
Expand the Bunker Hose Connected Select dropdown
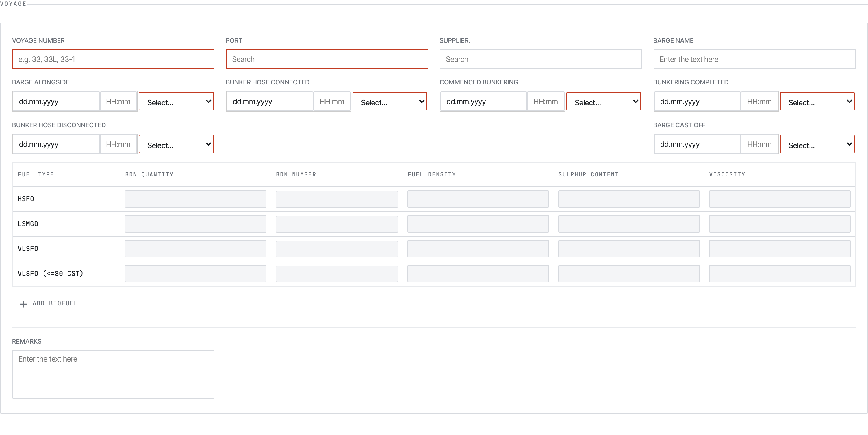[390, 102]
